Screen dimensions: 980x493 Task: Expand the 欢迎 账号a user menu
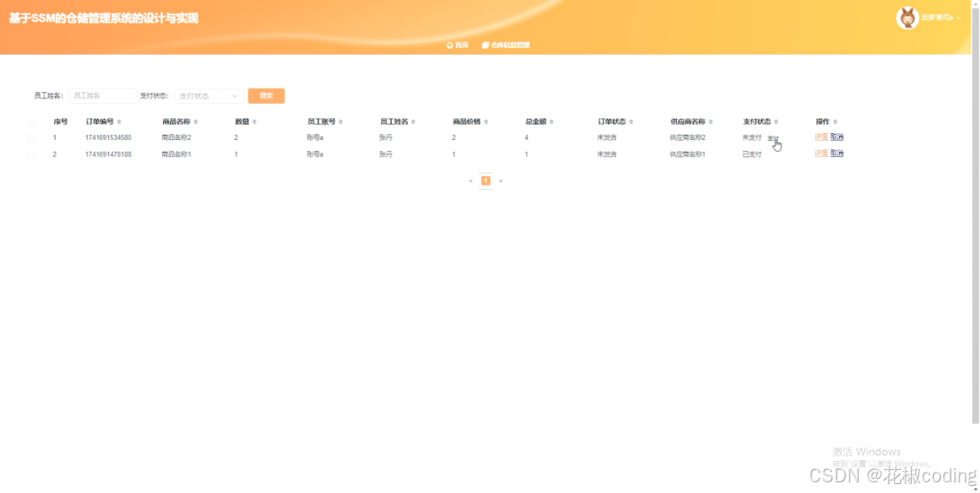(x=941, y=18)
